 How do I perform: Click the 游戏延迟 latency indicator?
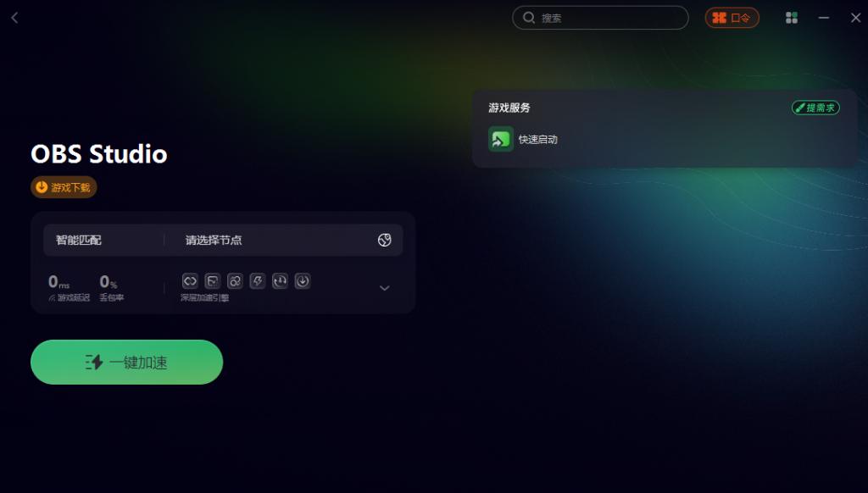click(x=70, y=288)
